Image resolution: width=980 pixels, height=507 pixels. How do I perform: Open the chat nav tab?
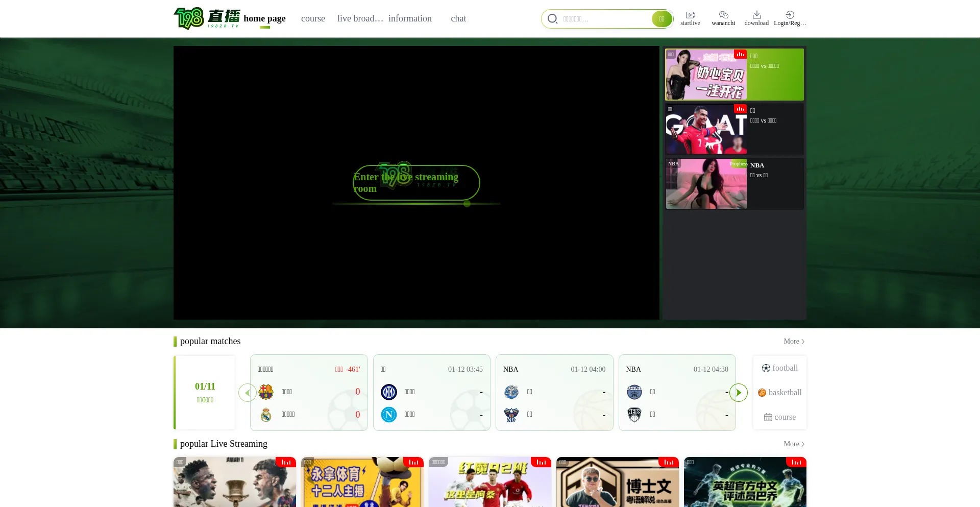click(x=458, y=18)
